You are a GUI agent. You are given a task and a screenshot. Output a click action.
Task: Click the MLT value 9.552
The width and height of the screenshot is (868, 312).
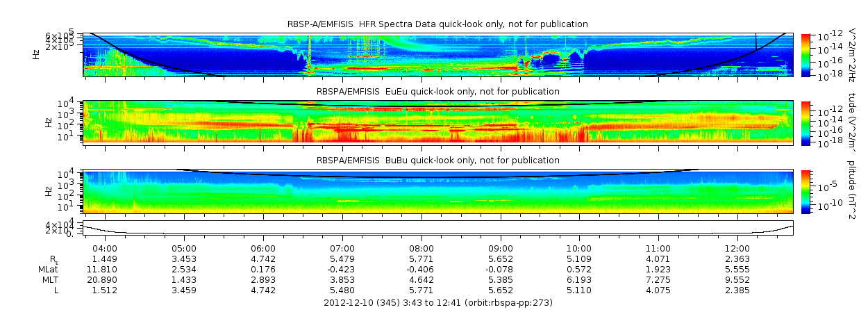[737, 279]
